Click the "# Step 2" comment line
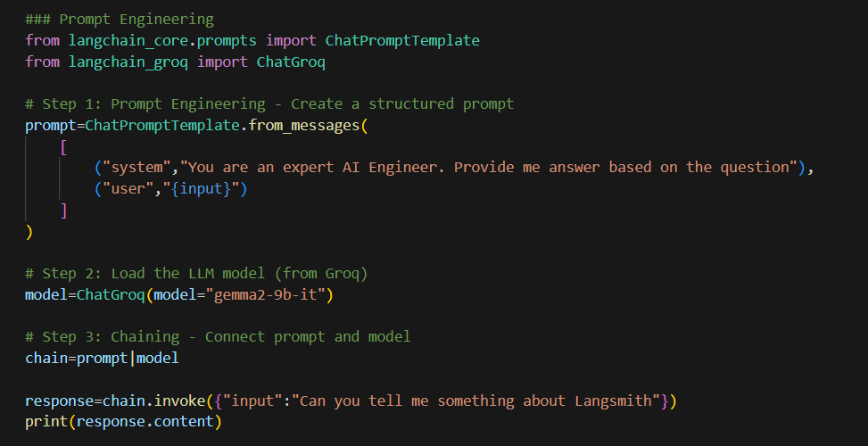The width and height of the screenshot is (868, 446). pyautogui.click(x=196, y=273)
